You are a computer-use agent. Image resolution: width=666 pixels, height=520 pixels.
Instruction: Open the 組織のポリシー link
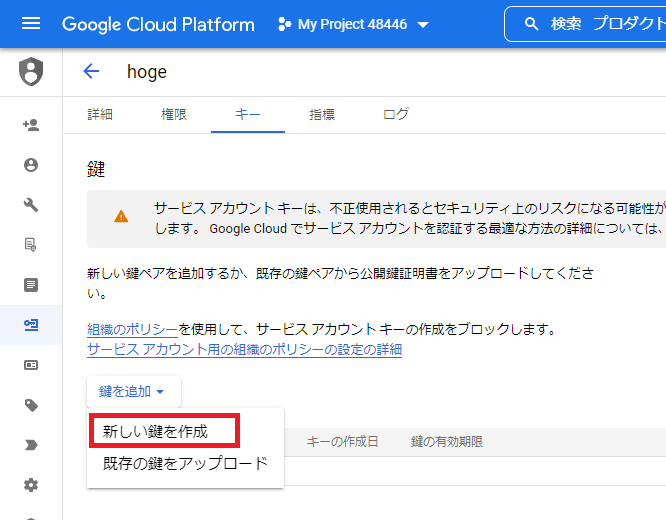coord(132,329)
